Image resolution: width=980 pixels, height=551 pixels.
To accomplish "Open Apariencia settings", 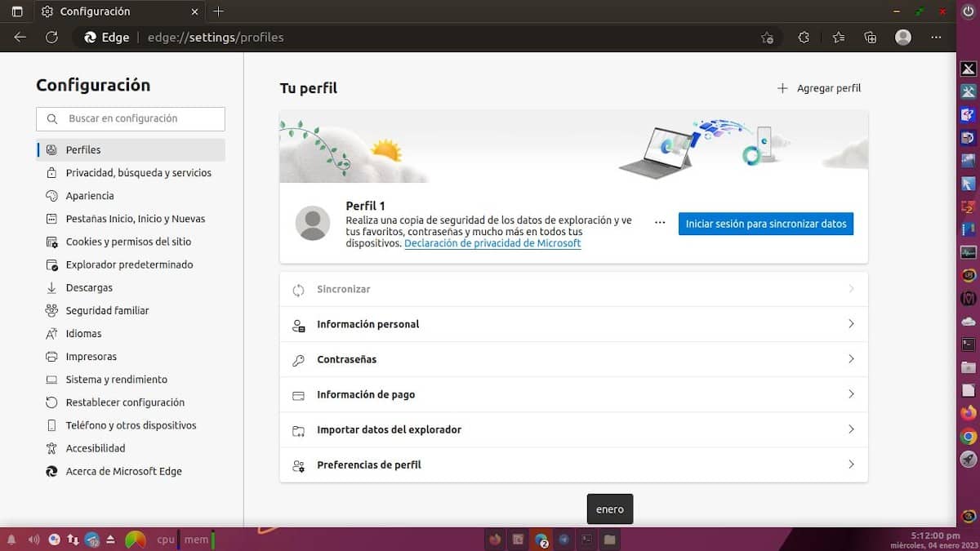I will point(131,196).
